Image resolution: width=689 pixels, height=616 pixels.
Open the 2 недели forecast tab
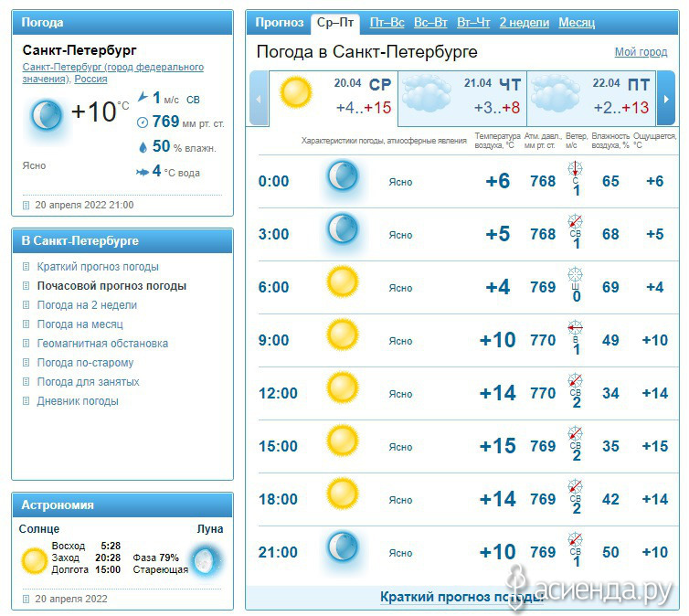point(525,23)
